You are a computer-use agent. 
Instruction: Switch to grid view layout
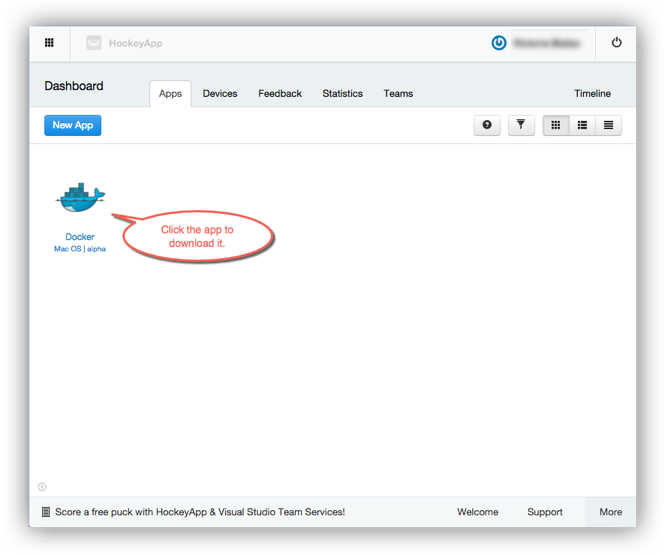point(556,125)
